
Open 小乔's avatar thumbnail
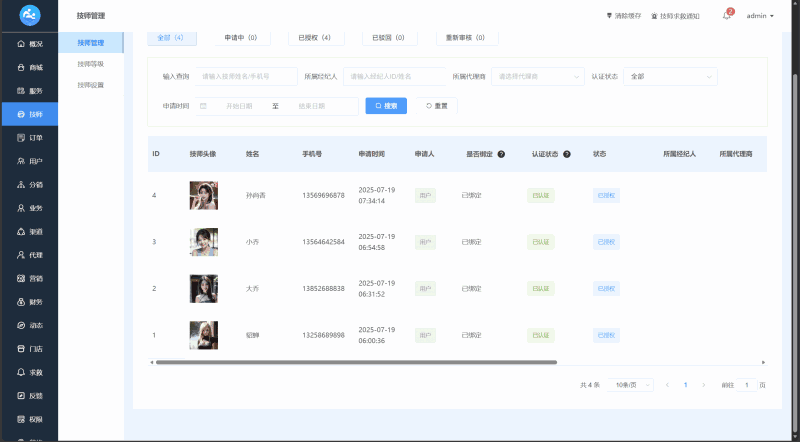[x=204, y=242]
